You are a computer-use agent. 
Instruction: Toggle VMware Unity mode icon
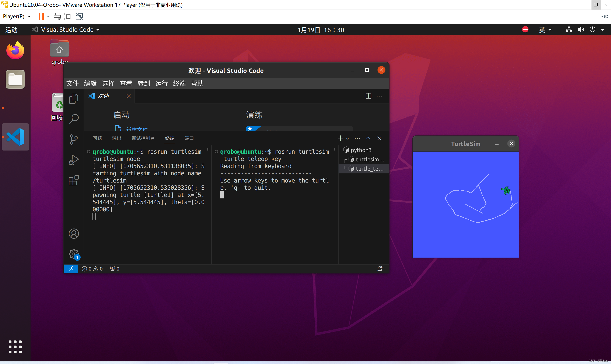pos(80,17)
